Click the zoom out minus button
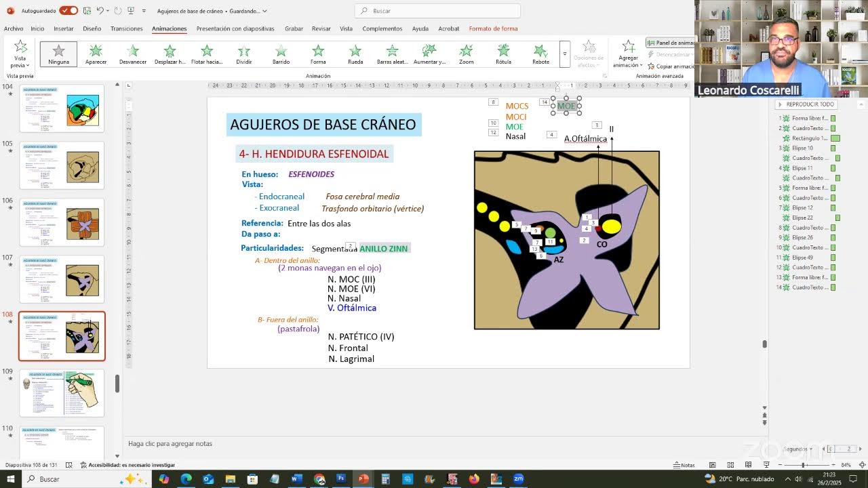Image resolution: width=868 pixels, height=488 pixels. (x=778, y=465)
